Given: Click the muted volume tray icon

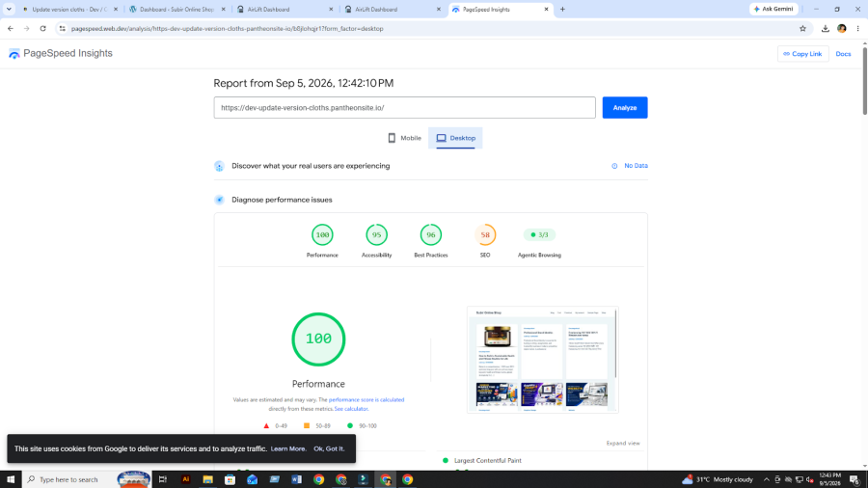Looking at the screenshot, I should tap(810, 479).
